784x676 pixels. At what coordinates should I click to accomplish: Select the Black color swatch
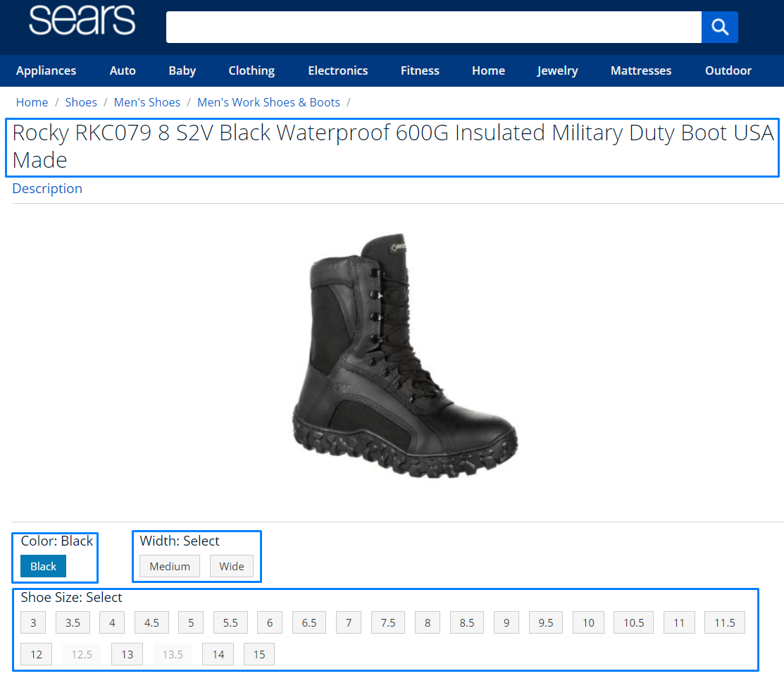(x=44, y=567)
